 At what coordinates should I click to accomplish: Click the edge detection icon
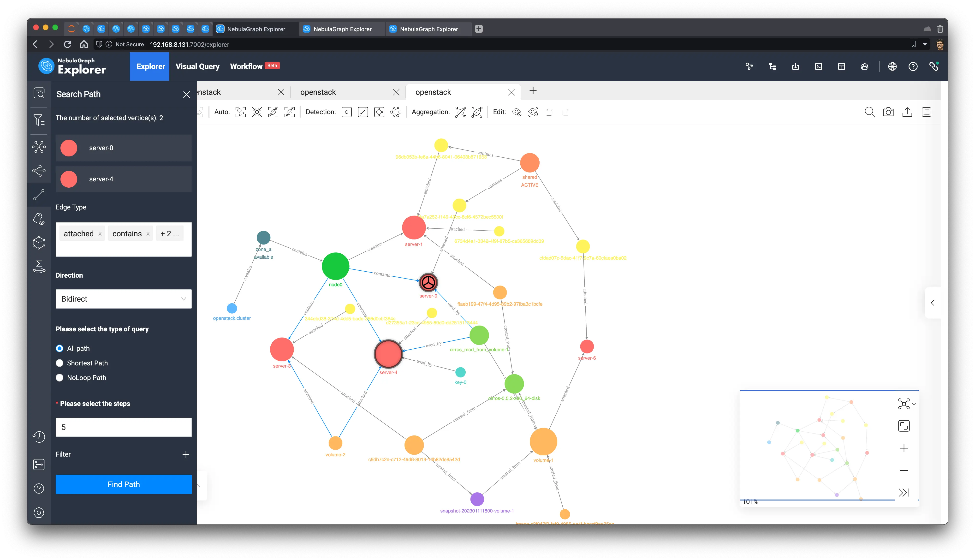(363, 112)
